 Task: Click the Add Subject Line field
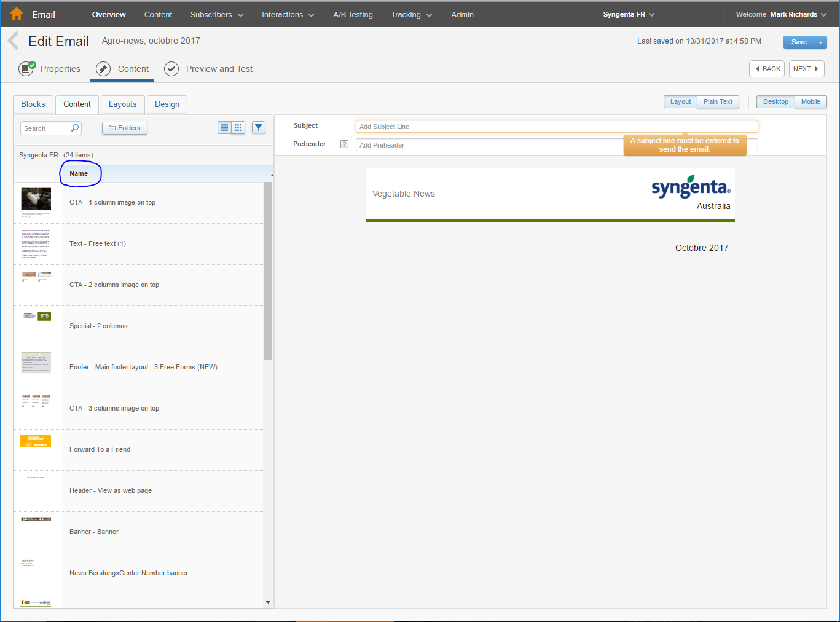point(557,127)
